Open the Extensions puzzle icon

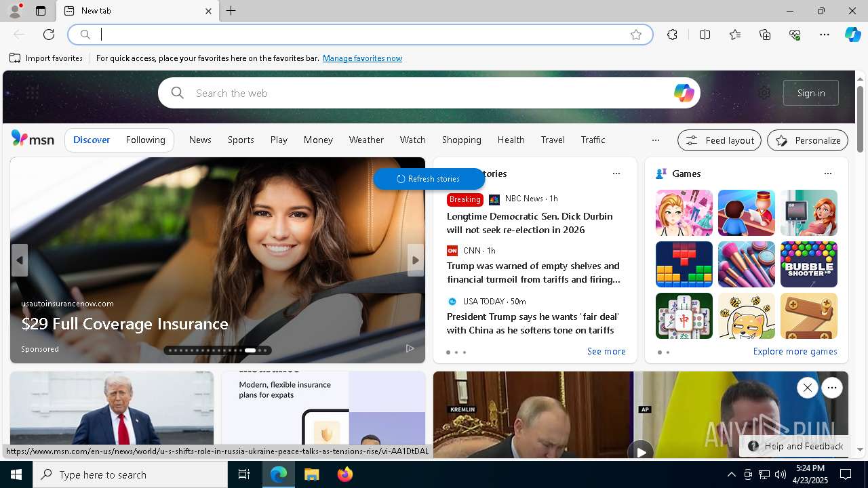point(672,35)
